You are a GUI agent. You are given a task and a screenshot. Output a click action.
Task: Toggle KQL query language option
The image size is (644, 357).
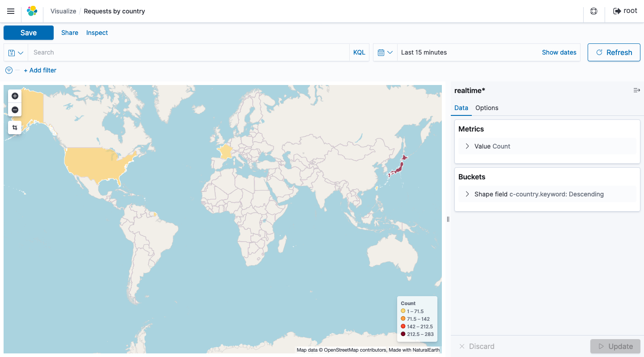pyautogui.click(x=359, y=52)
